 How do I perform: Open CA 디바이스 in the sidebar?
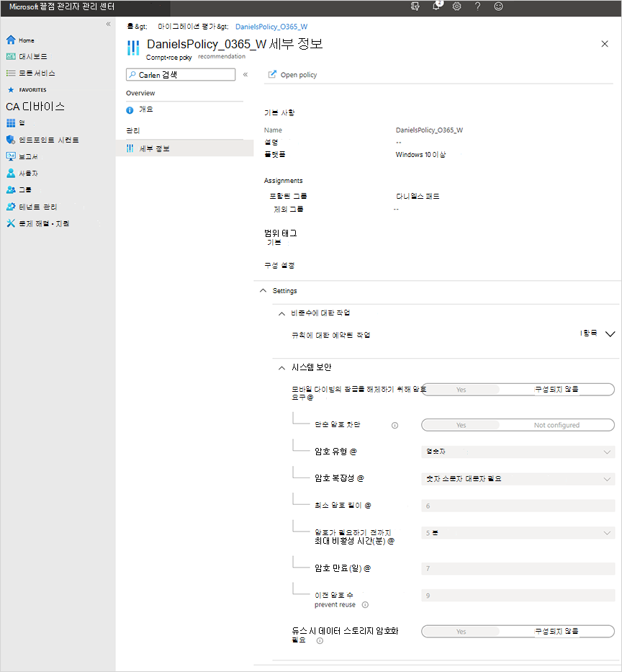(35, 107)
